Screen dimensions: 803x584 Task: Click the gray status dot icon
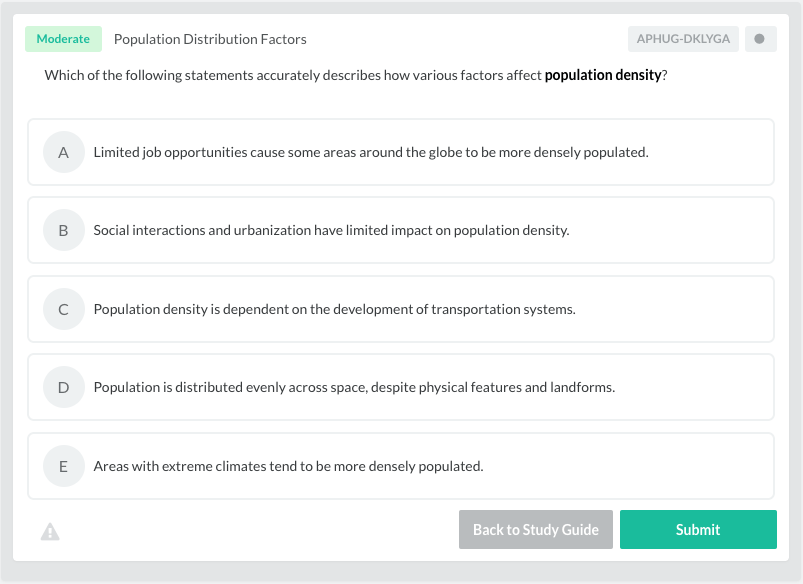760,38
